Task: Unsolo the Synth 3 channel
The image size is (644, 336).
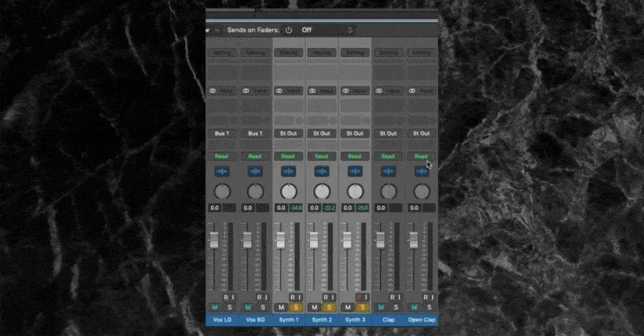Action: coord(362,307)
